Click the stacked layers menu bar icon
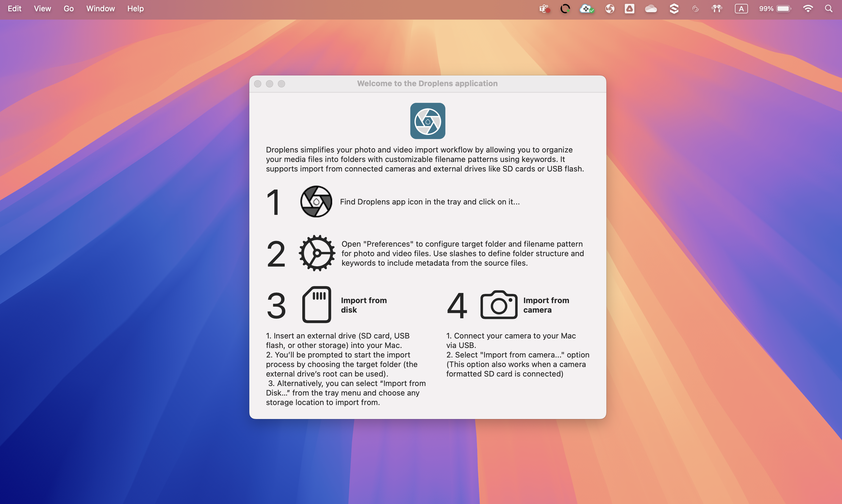The width and height of the screenshot is (842, 504). coord(674,9)
